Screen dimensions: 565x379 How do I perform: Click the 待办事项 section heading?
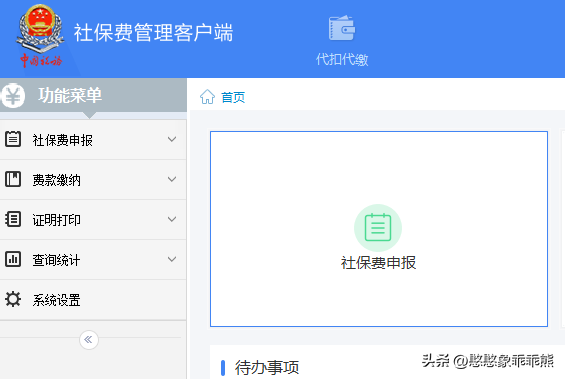pyautogui.click(x=267, y=367)
